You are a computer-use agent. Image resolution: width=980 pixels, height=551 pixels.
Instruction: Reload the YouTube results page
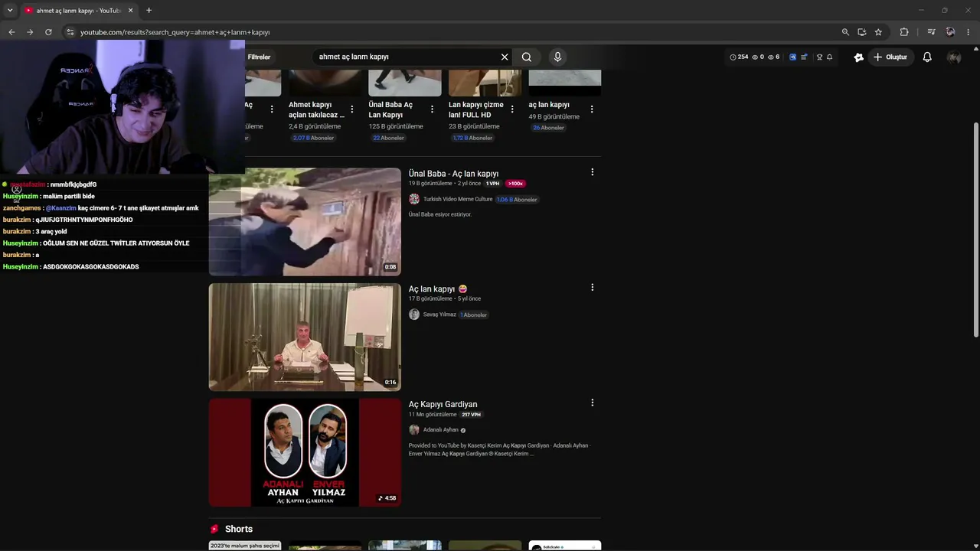click(x=48, y=32)
